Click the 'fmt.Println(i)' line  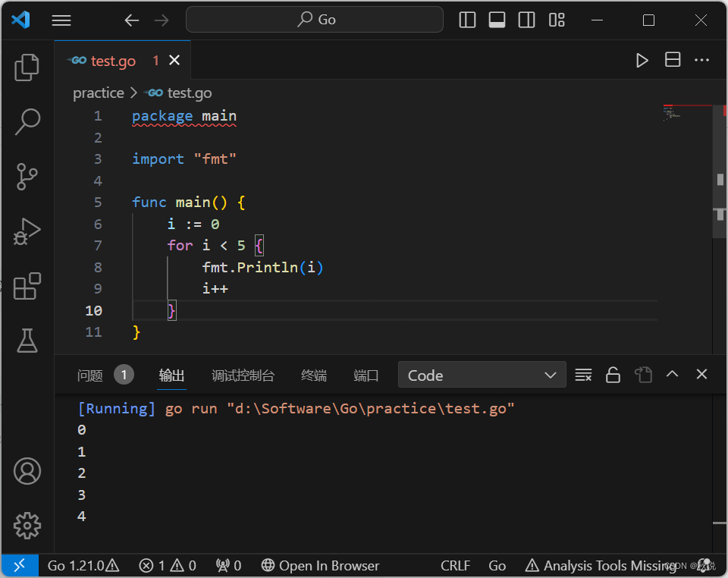coord(262,268)
